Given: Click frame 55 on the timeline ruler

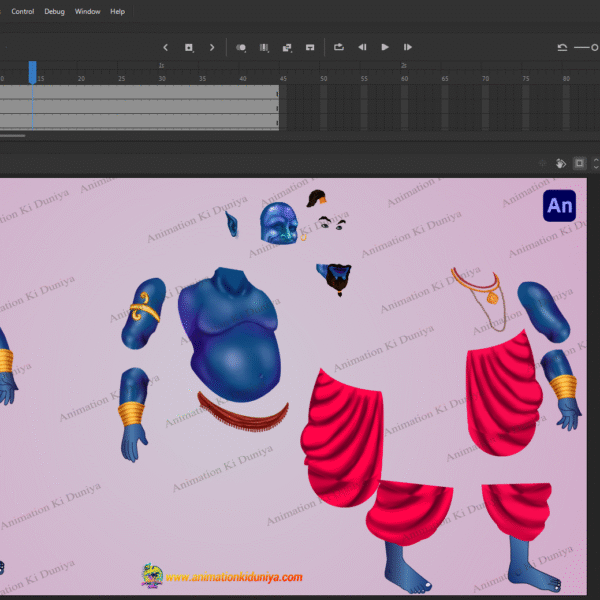Looking at the screenshot, I should click(364, 78).
